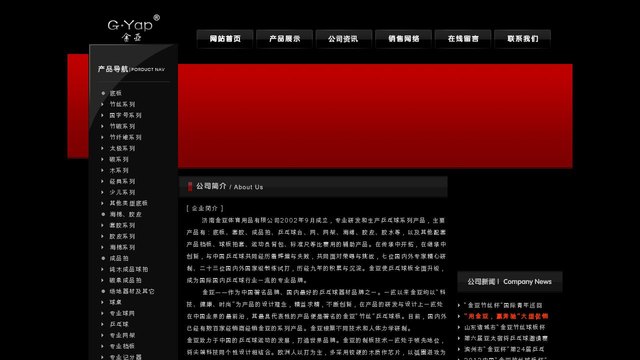Open the 竹丝系列 product link
The width and height of the screenshot is (640, 360).
122,104
